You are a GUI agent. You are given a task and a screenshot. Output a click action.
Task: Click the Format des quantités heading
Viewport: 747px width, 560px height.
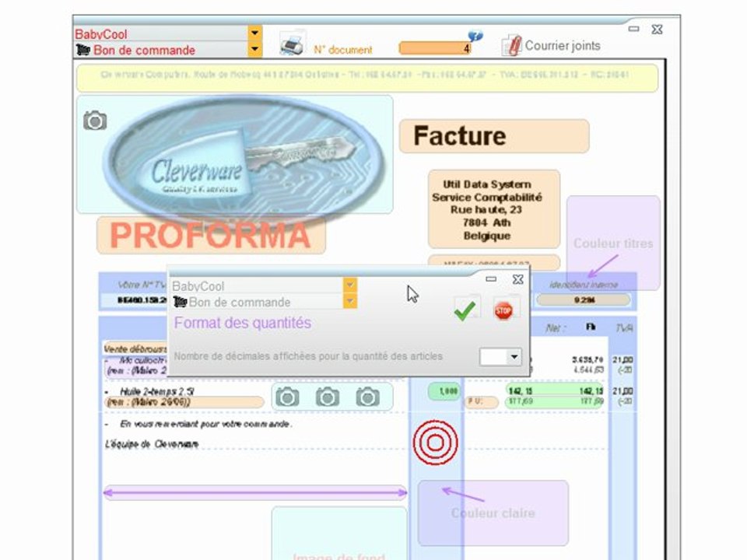tap(243, 323)
